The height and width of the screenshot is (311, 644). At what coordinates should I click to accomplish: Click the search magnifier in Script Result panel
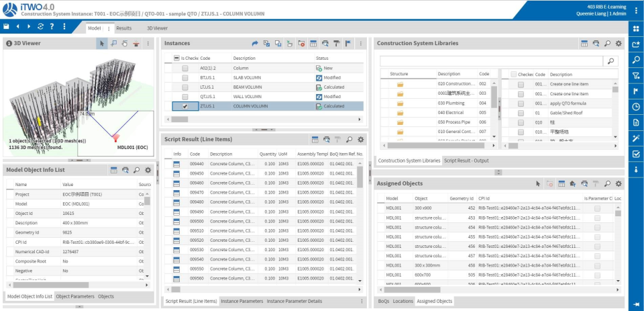click(x=349, y=139)
